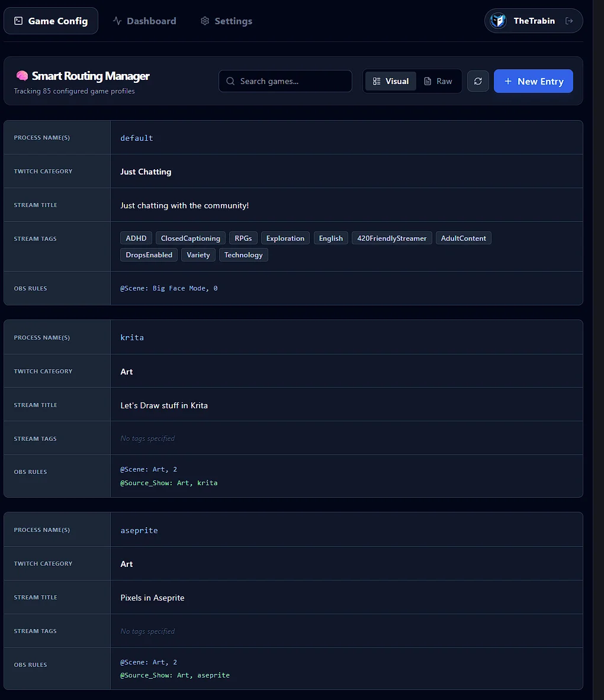Click the brain logo icon
The image size is (604, 700).
click(22, 76)
